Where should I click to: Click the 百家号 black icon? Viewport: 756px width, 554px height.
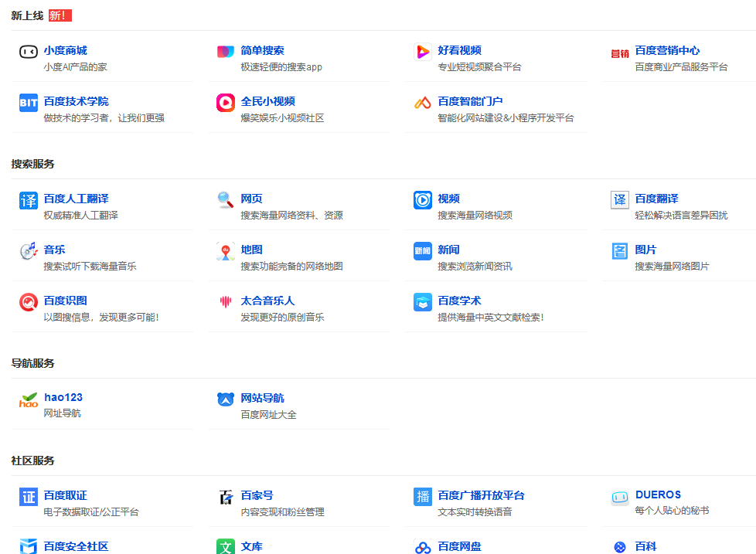pos(225,497)
